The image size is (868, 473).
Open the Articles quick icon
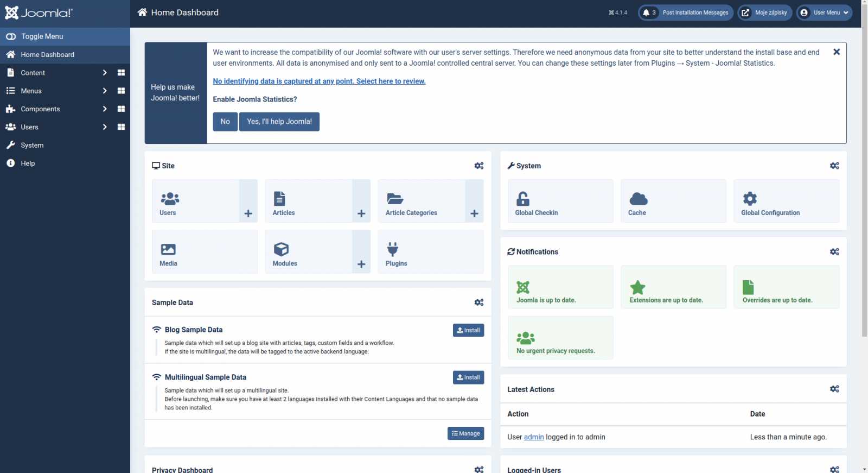[308, 201]
